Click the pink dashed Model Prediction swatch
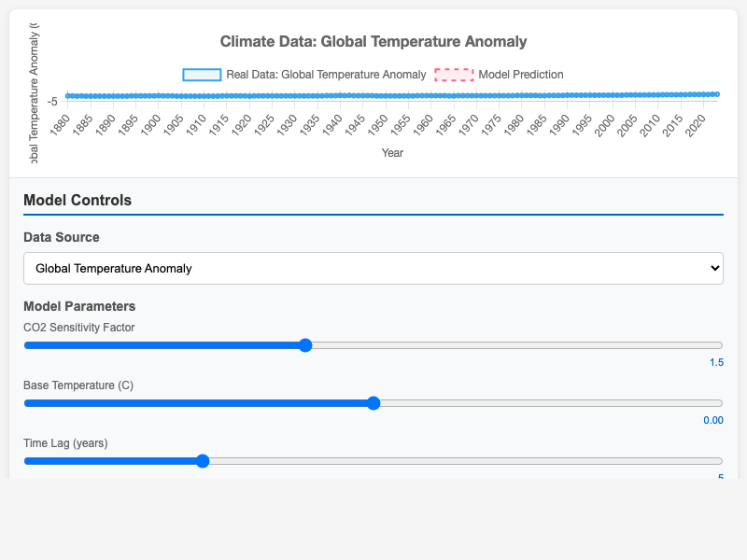747x560 pixels. coord(454,75)
